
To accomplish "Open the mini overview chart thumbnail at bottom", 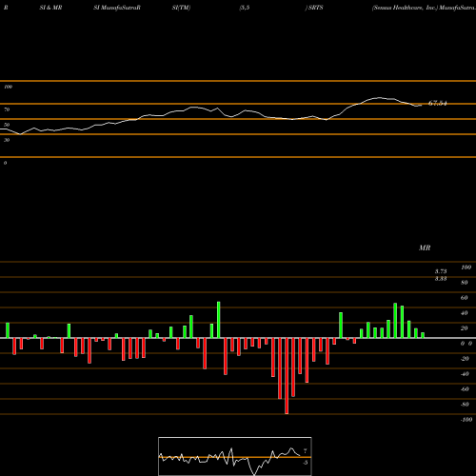I will pyautogui.click(x=235, y=456).
